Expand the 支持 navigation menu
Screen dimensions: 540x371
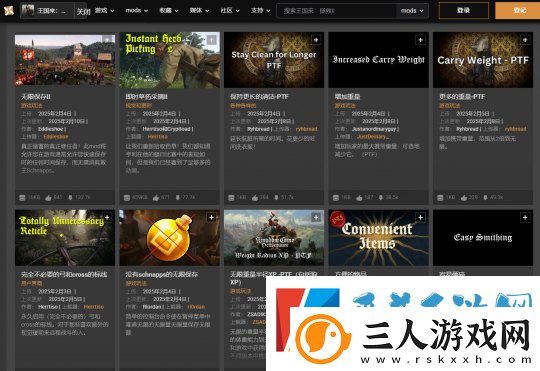[x=260, y=11]
